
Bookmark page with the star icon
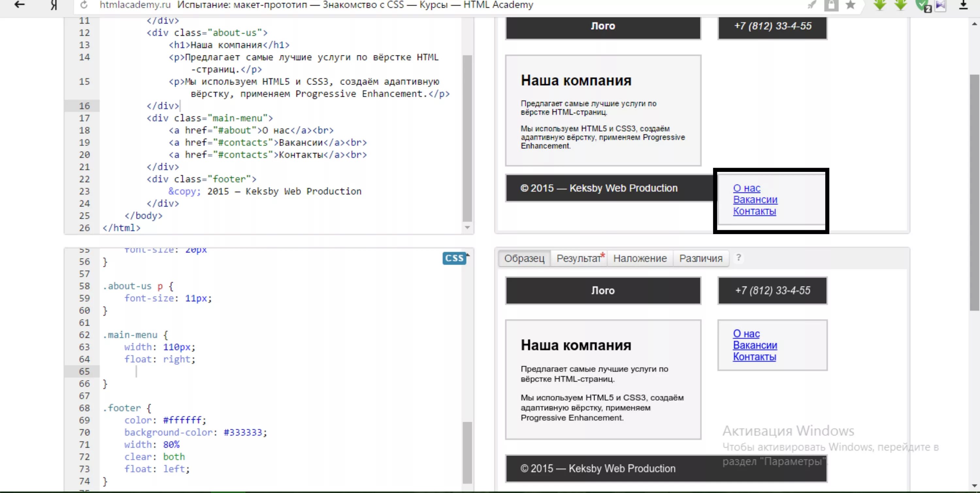tap(850, 5)
